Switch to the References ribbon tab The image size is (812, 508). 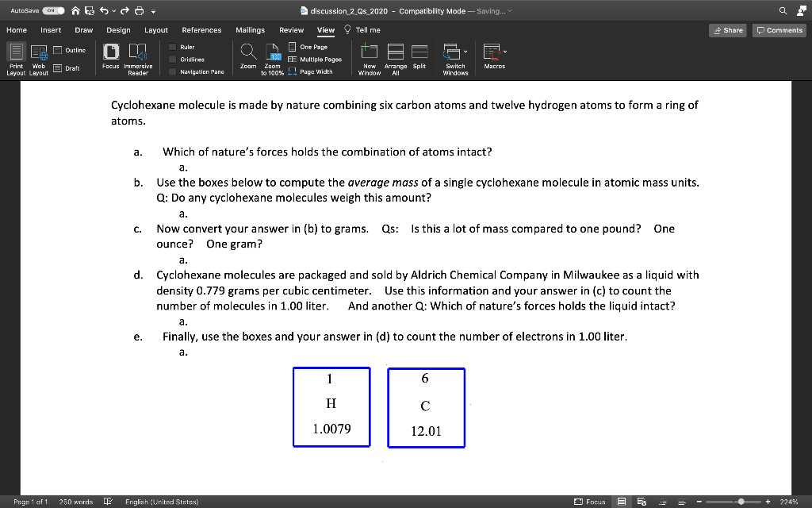tap(201, 29)
